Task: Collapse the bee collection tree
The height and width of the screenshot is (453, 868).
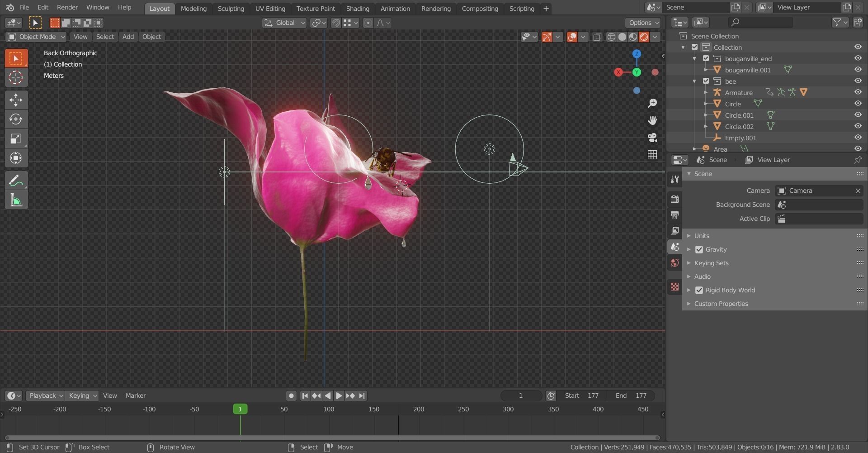Action: coord(694,81)
